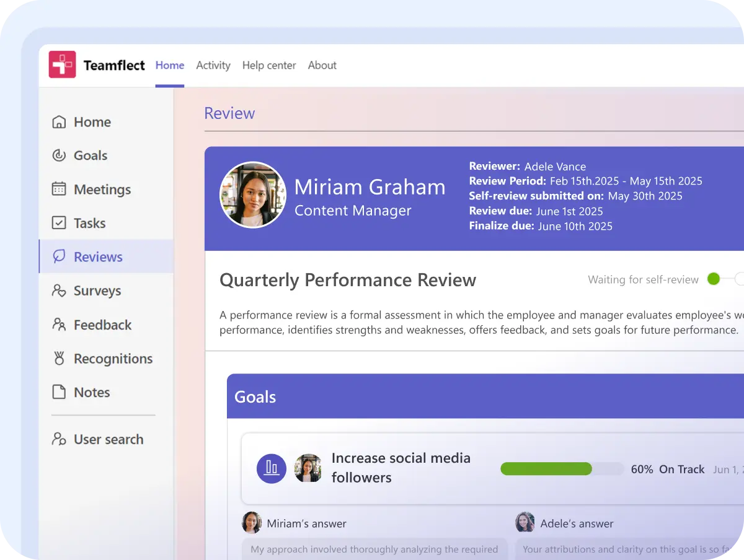Go to the About page
744x560 pixels.
(322, 65)
